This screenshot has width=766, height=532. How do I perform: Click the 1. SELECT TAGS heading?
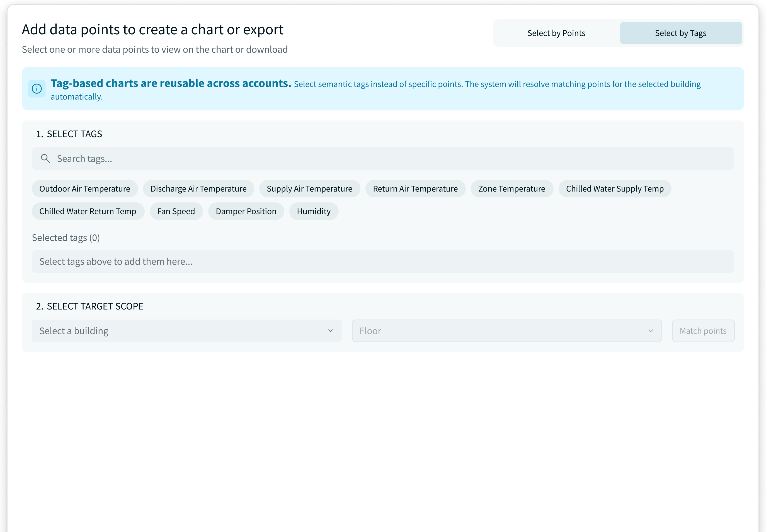pyautogui.click(x=69, y=134)
